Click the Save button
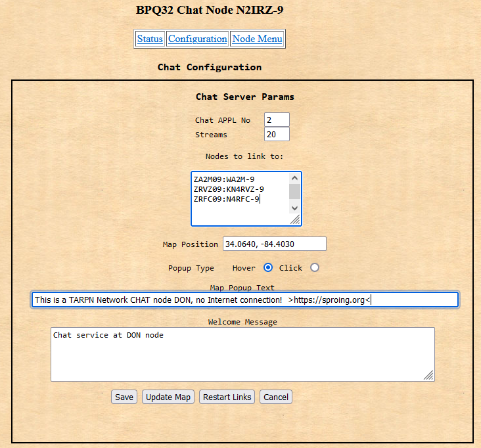481x448 pixels. pyautogui.click(x=124, y=397)
